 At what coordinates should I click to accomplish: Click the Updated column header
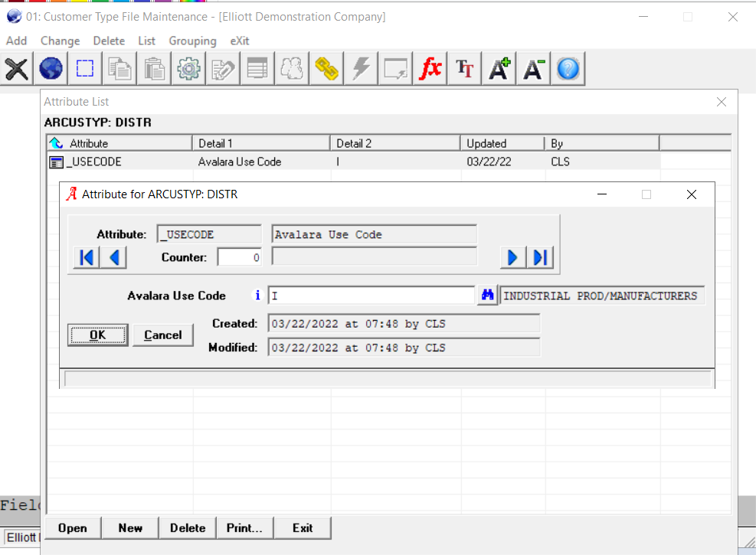[503, 143]
